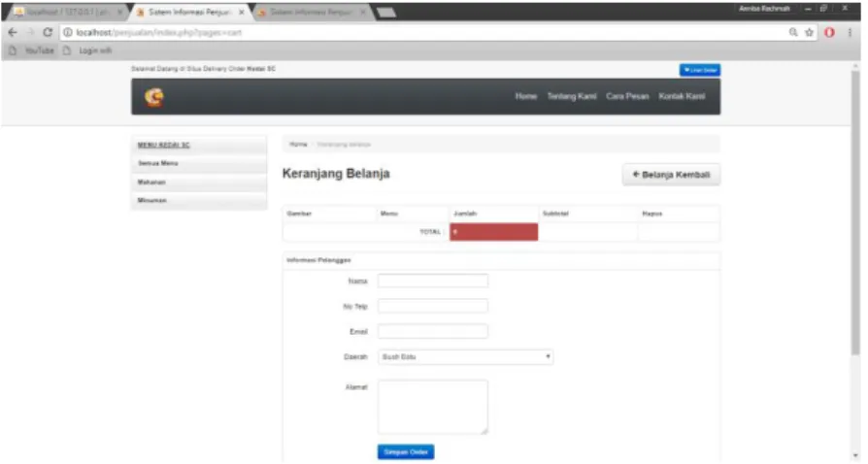Select Semua Menu in sidebar

click(x=199, y=163)
